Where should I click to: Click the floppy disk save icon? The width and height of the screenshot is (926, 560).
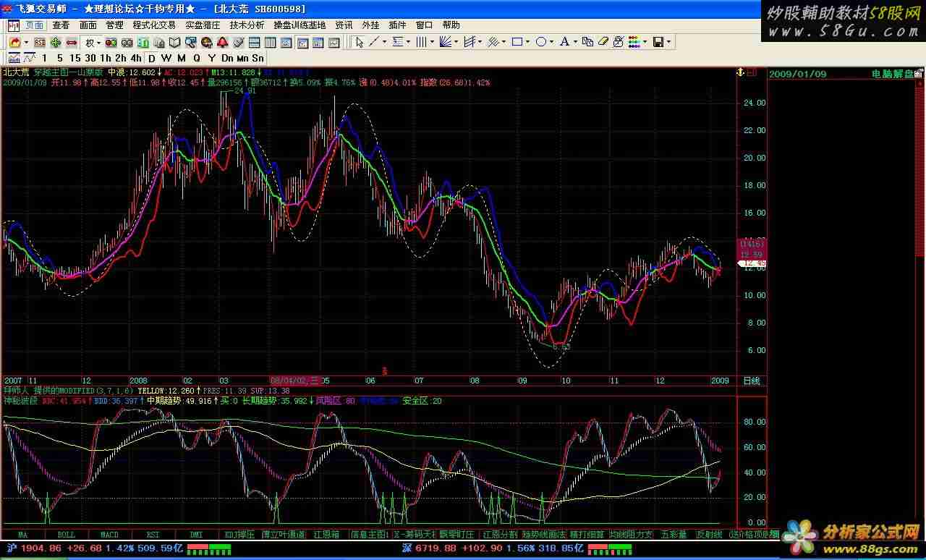[658, 42]
